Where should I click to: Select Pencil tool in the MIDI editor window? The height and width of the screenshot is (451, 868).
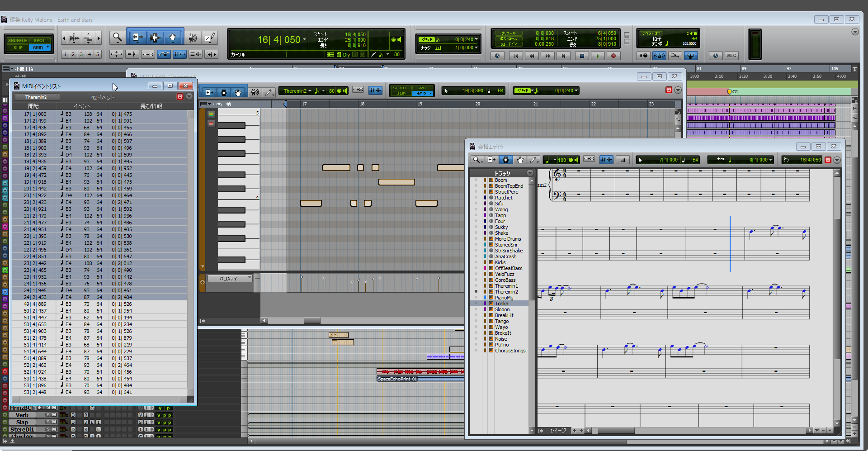tap(269, 92)
